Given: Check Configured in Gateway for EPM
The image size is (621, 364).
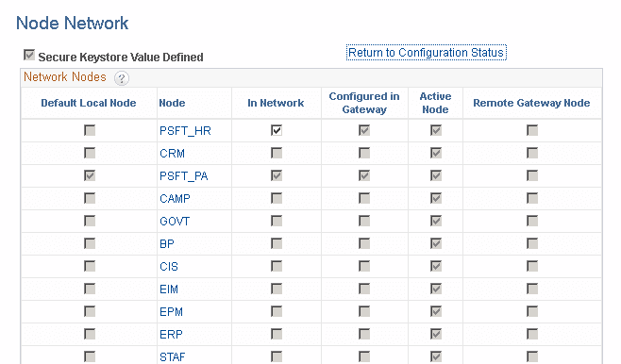Looking at the screenshot, I should point(364,311).
